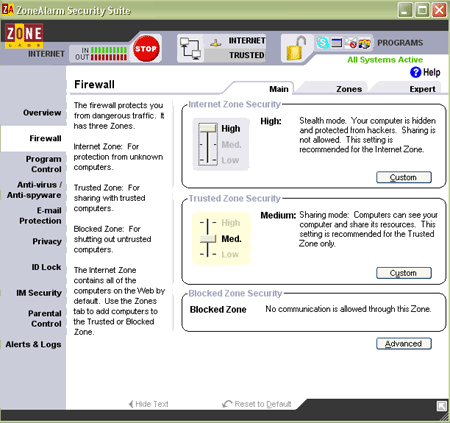Viewport: 450px width, 423px height.
Task: Click the INTERNET zone label at top
Action: point(247,41)
